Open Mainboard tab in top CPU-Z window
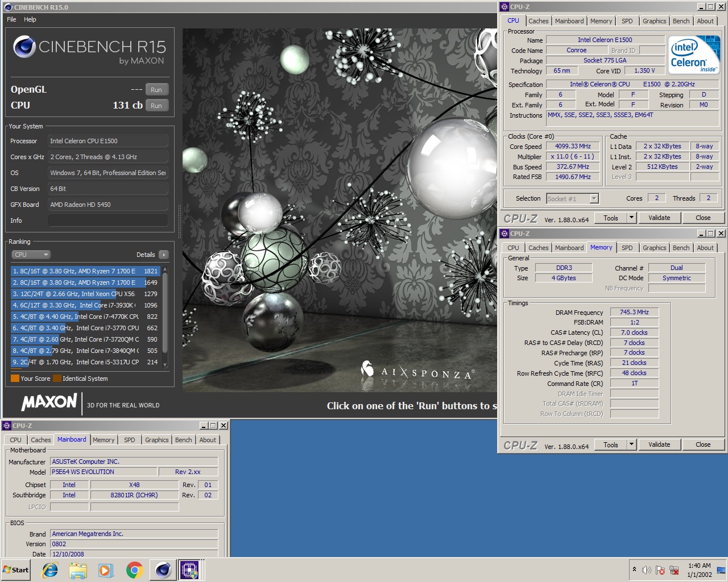728x582 pixels. click(x=569, y=21)
